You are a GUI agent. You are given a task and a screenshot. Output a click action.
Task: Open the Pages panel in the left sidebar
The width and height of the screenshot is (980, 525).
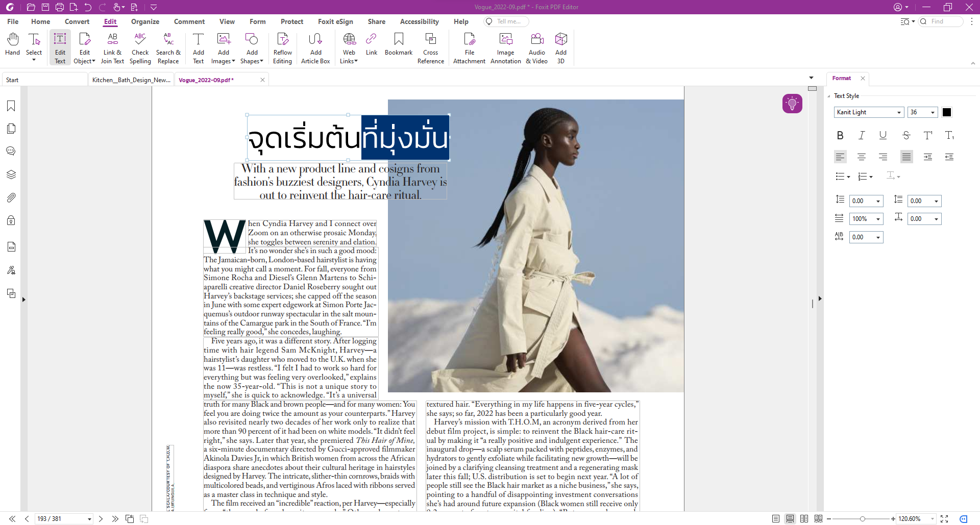coord(11,129)
